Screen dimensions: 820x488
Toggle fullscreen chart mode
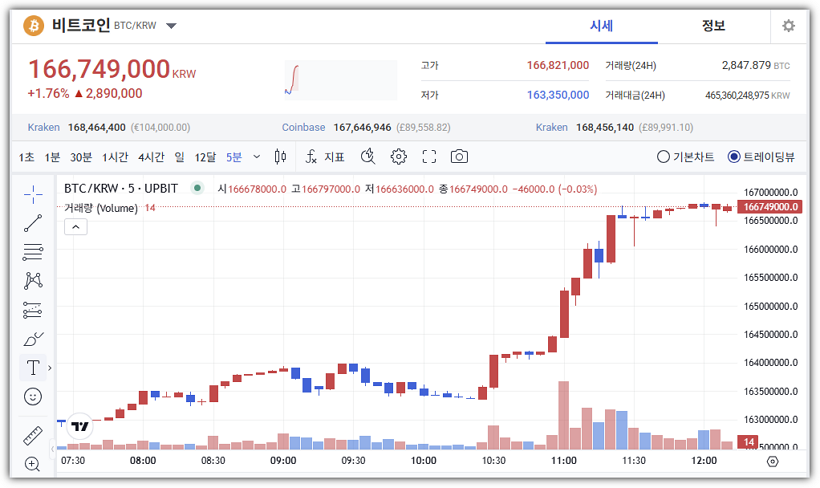429,156
